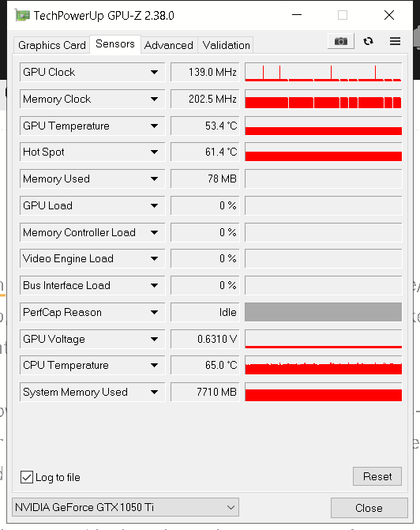Viewport: 420px width, 530px height.
Task: Open the GPU Temperature dropdown arrow
Action: 155,126
